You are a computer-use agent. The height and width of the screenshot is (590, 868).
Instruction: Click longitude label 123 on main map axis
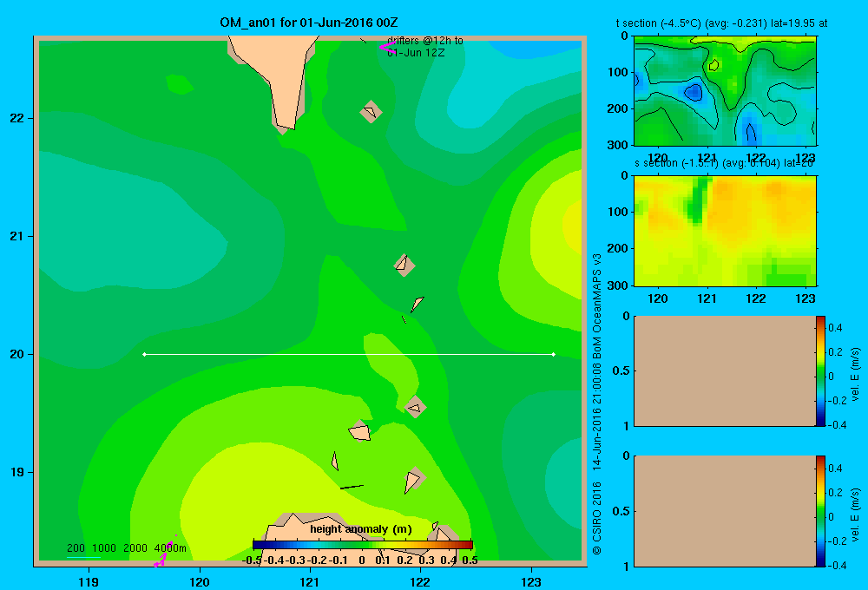click(x=531, y=581)
